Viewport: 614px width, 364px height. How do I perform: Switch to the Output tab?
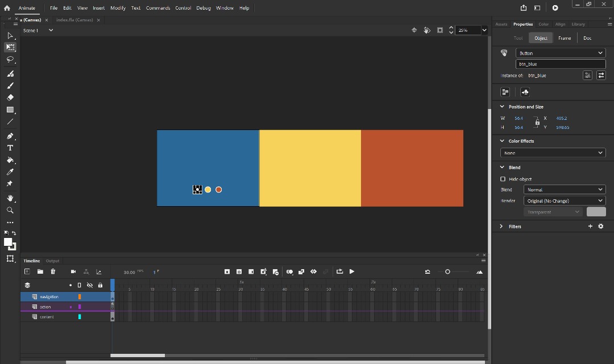(x=52, y=261)
